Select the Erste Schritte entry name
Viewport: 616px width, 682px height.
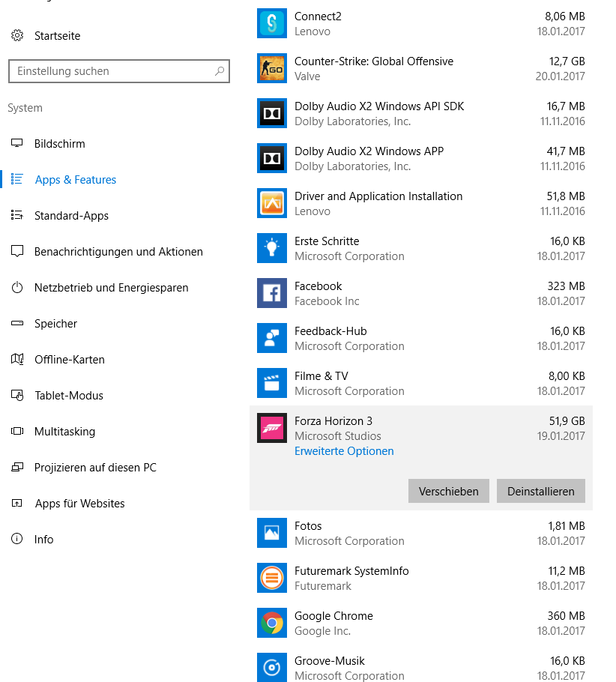(x=327, y=241)
